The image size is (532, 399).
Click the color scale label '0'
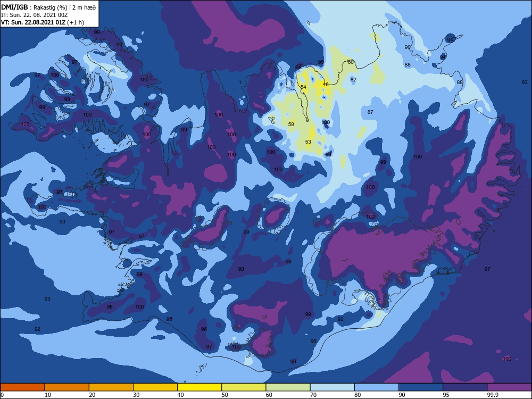click(x=2, y=395)
